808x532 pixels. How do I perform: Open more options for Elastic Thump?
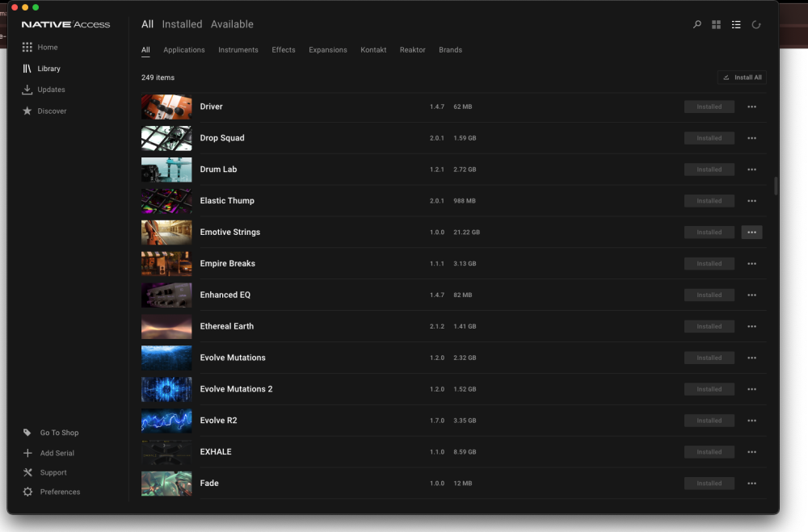(x=751, y=201)
